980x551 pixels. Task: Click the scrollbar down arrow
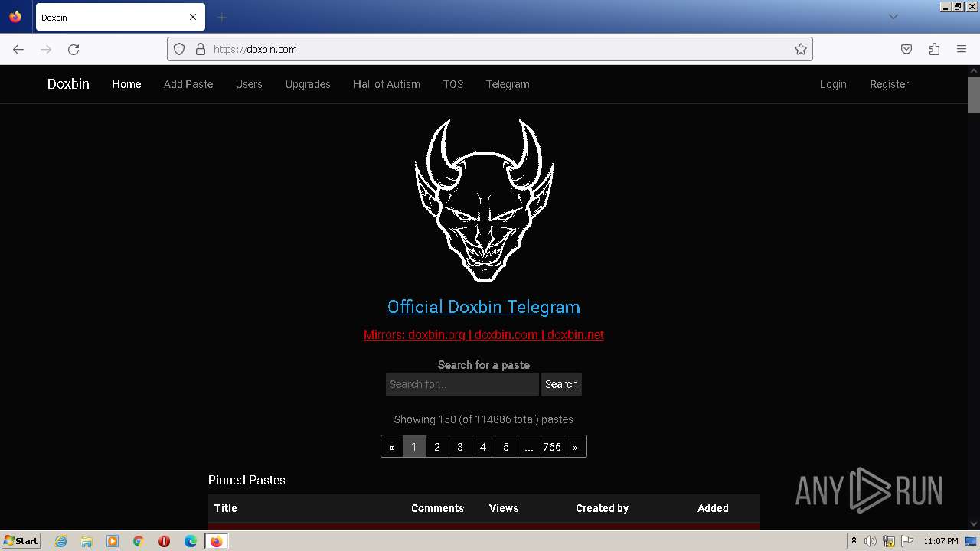click(x=974, y=524)
